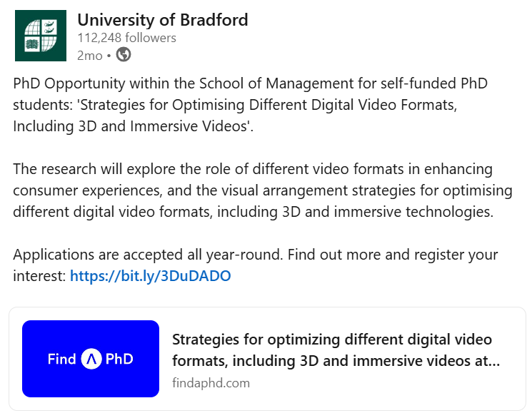Open the 'Strategies for optimizing' card title
This screenshot has width=532, height=418.
(x=336, y=350)
